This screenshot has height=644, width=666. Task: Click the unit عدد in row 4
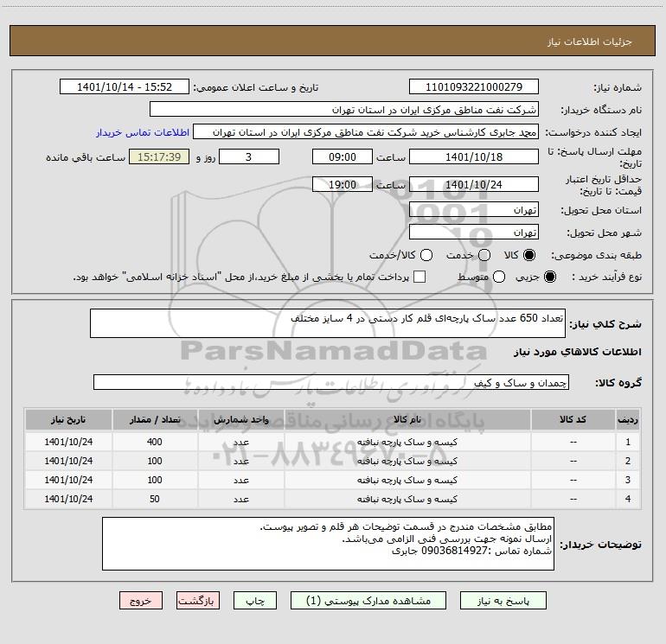pyautogui.click(x=240, y=499)
